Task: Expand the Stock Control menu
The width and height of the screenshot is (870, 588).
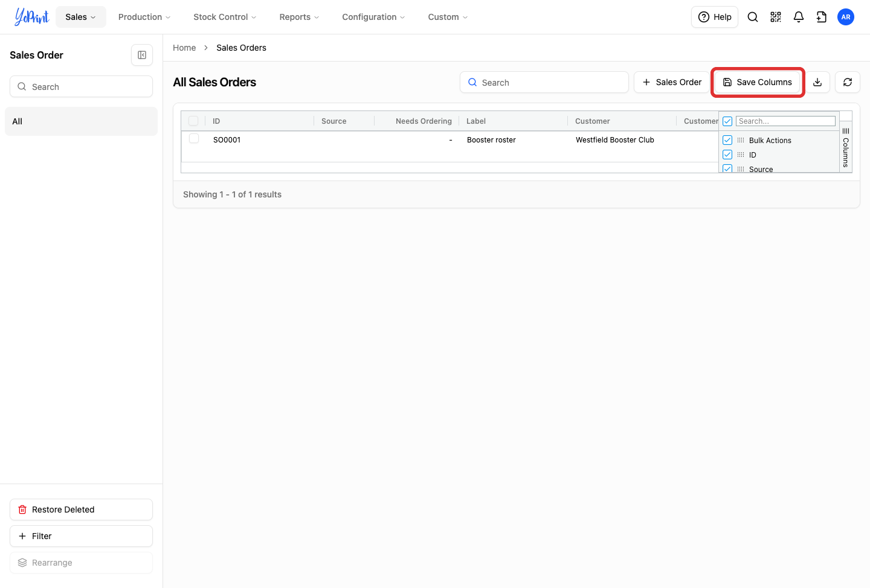Action: pyautogui.click(x=225, y=17)
